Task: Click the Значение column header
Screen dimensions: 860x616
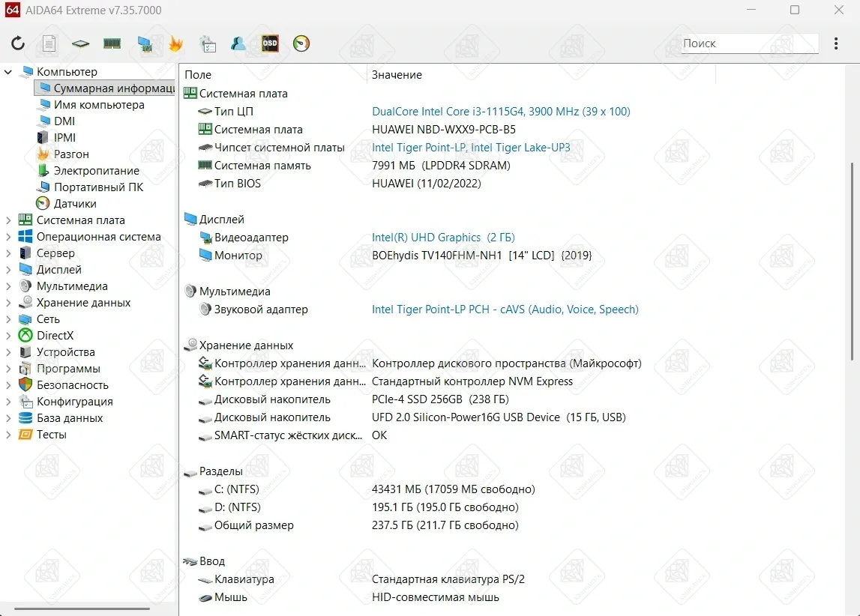Action: pyautogui.click(x=397, y=74)
